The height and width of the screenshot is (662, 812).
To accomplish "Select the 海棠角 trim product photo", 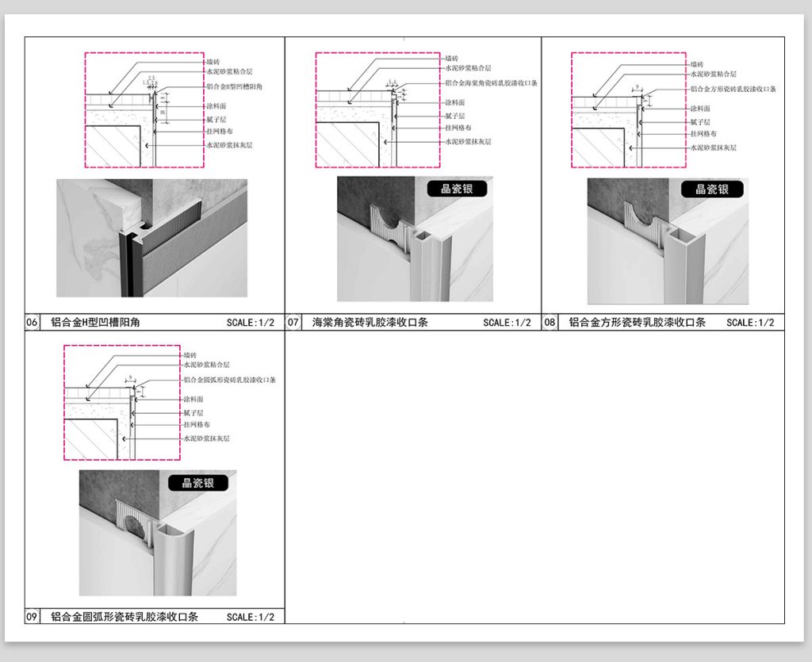I will click(x=415, y=239).
